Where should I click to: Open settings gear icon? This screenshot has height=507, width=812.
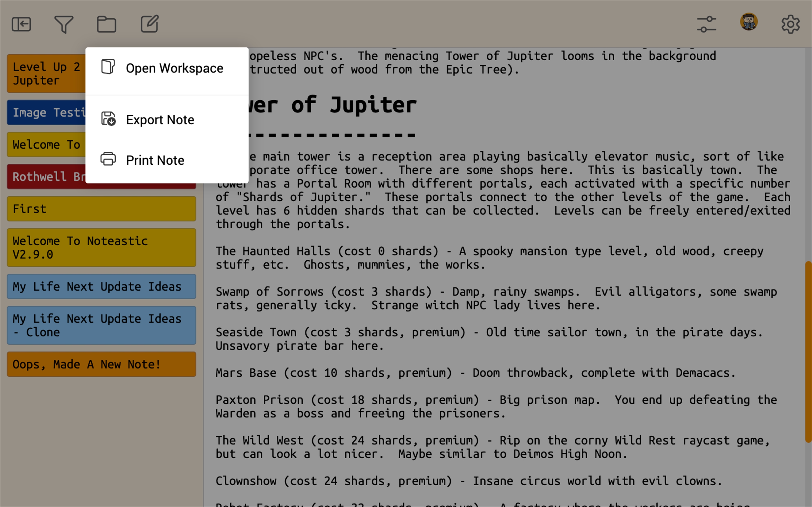point(790,24)
